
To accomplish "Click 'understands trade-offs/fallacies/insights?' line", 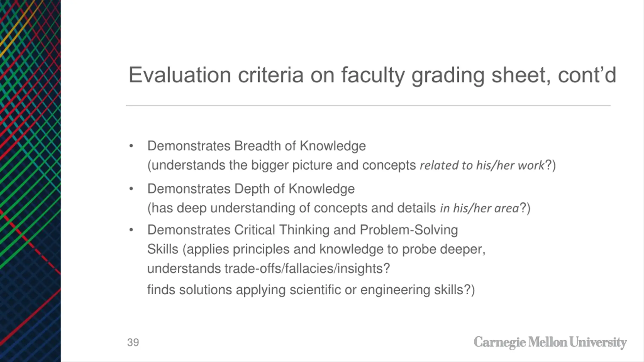I will [x=269, y=268].
